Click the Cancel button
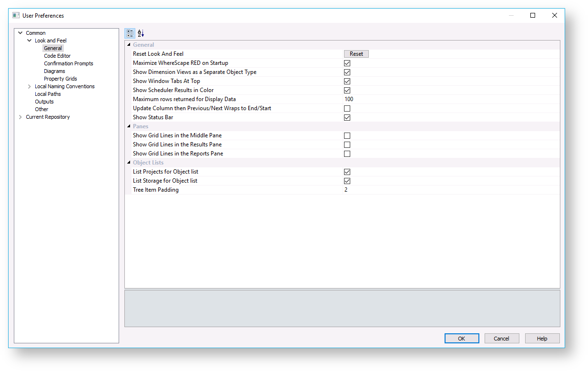 502,339
